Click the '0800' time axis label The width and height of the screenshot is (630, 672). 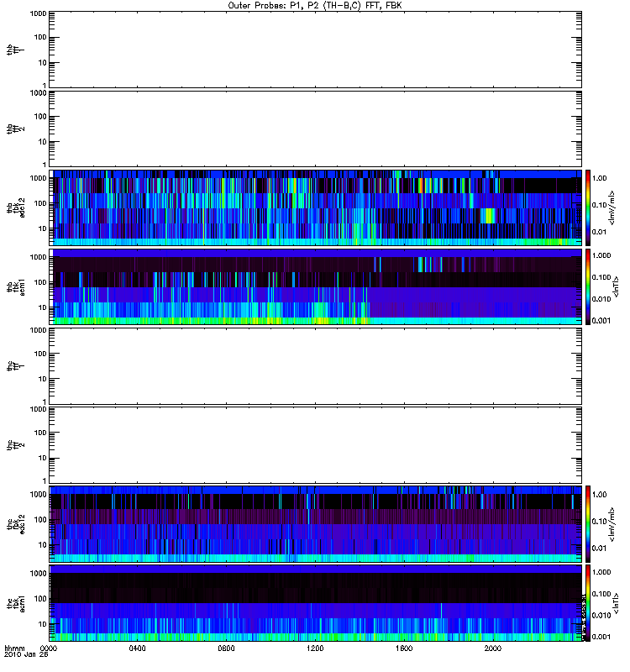pos(226,648)
